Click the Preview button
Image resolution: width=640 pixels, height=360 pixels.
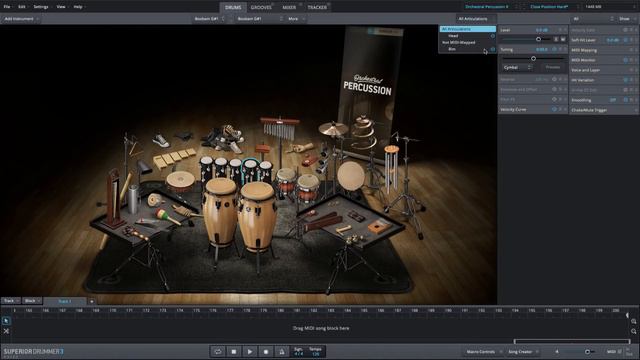point(553,67)
